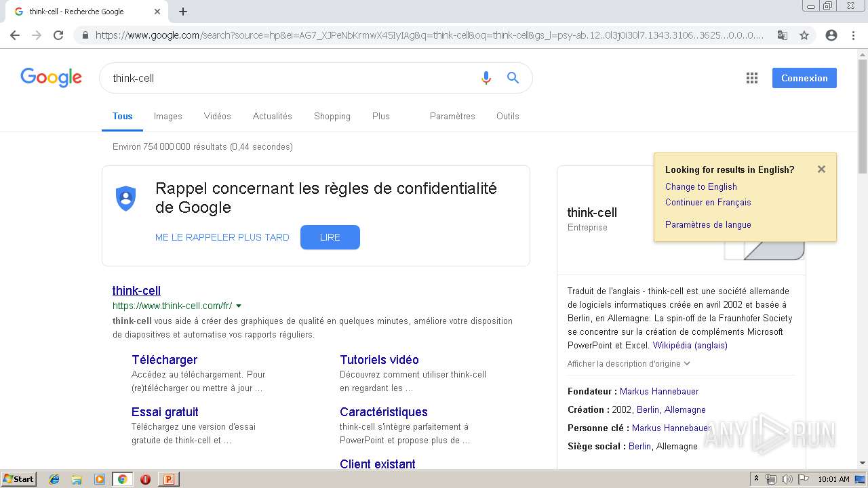868x488 pixels.
Task: Open Internet Explorer from taskbar
Action: pyautogui.click(x=54, y=479)
